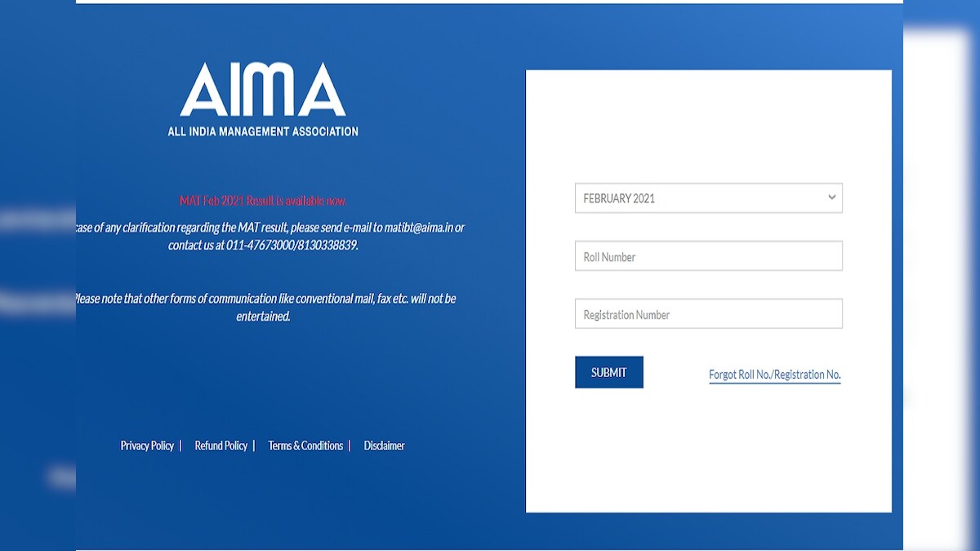980x551 pixels.
Task: Click the separator bar between Privacy and Refund Policy
Action: [180, 446]
